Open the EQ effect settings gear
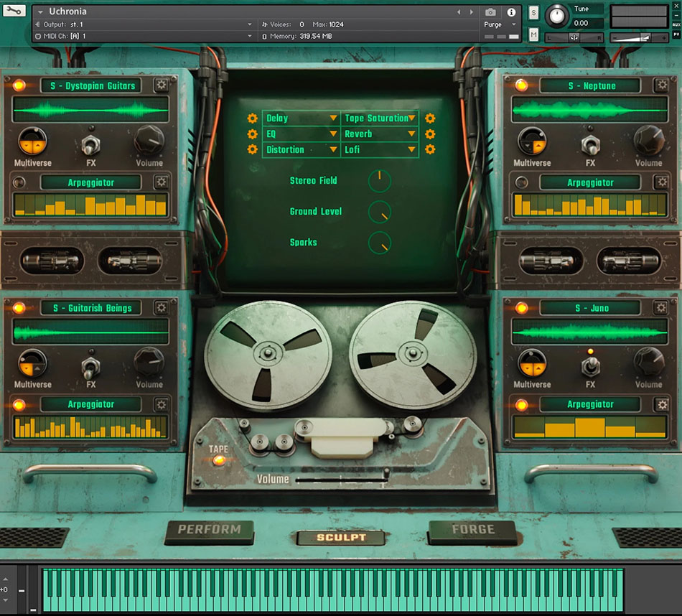 [x=252, y=134]
